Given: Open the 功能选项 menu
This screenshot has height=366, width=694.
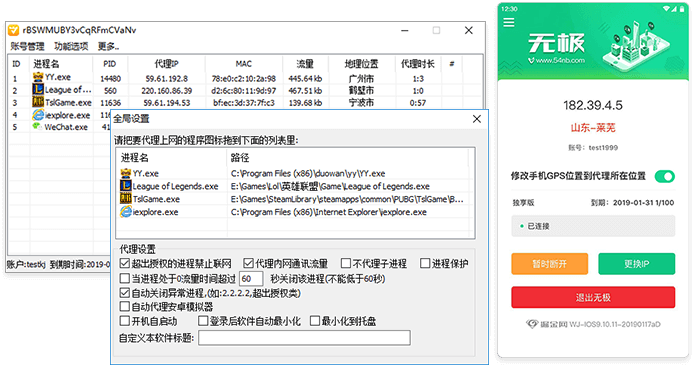Looking at the screenshot, I should coord(71,46).
